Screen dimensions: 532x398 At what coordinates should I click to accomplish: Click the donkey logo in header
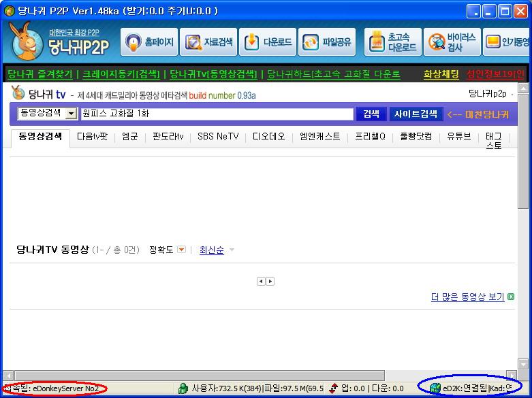tap(25, 42)
